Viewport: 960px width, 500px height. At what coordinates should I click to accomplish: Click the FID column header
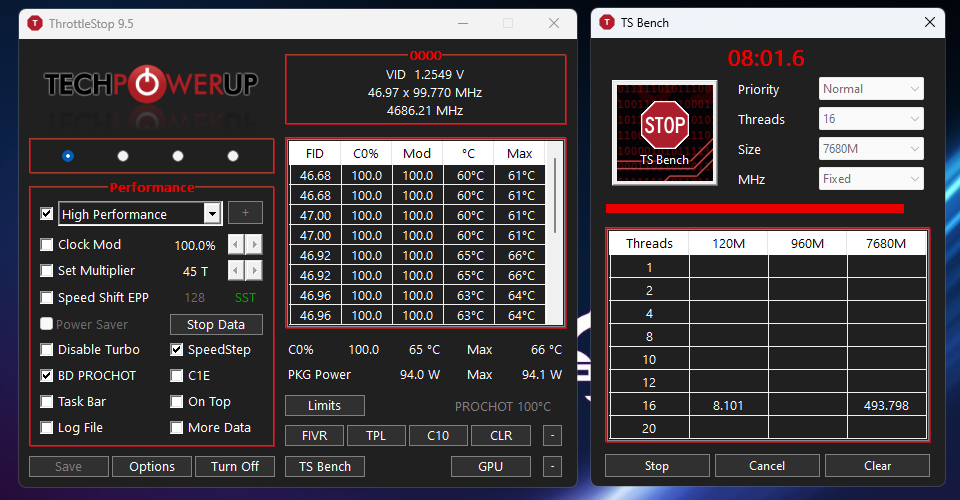[315, 154]
